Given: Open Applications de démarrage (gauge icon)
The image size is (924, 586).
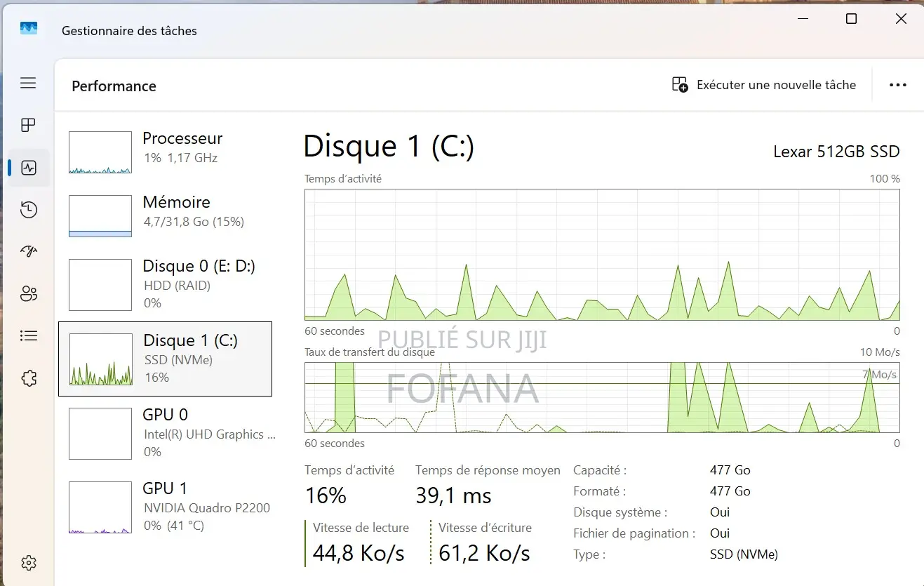Looking at the screenshot, I should click(28, 251).
